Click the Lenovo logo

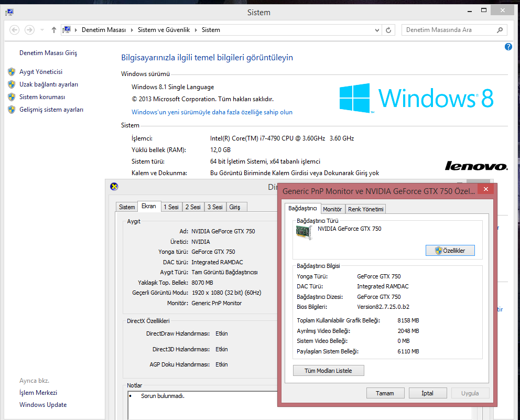(476, 166)
